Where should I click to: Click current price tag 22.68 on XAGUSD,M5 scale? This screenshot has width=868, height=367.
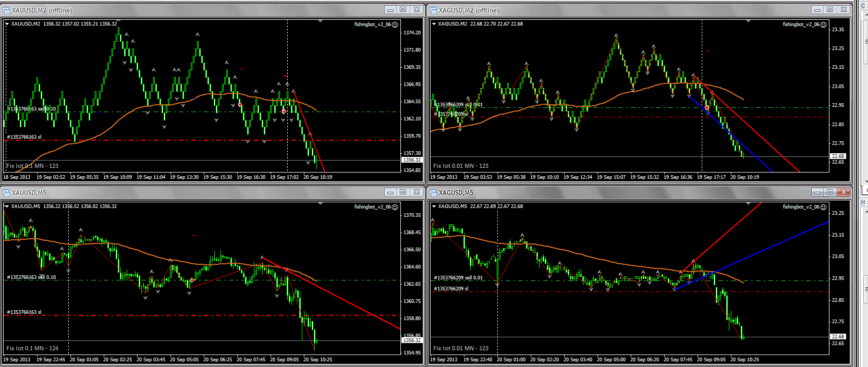pyautogui.click(x=838, y=337)
